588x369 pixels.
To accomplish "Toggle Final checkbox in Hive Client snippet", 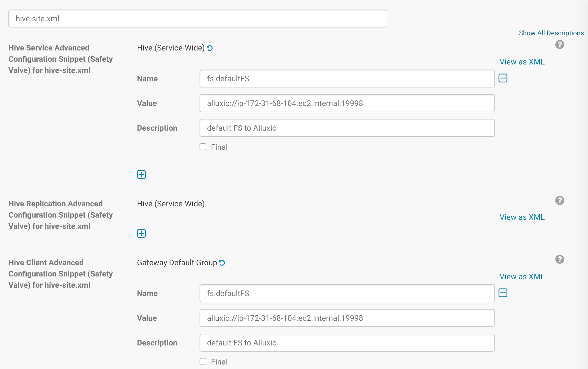I will coord(203,361).
